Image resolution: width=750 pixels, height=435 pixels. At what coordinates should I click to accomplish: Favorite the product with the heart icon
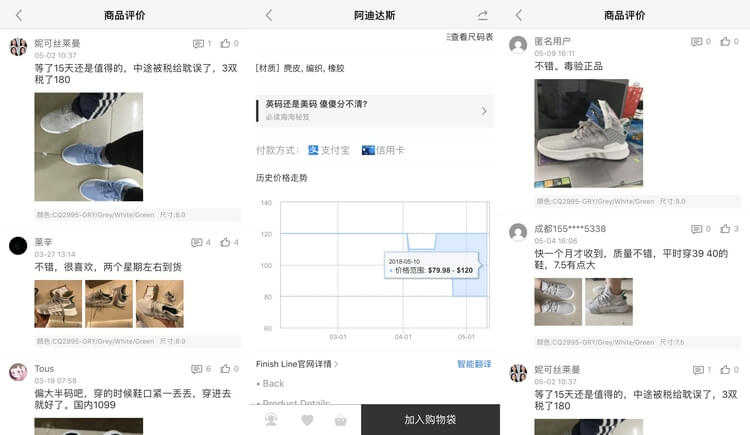point(307,420)
